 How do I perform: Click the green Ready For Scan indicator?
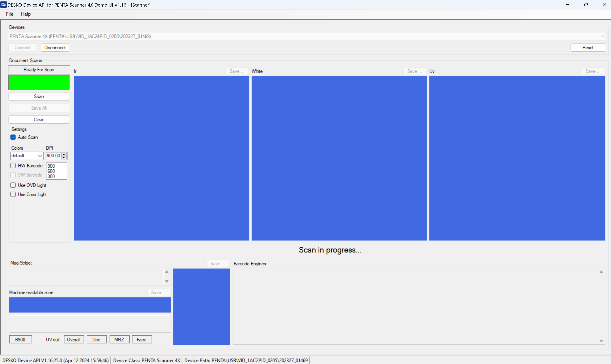tap(39, 82)
